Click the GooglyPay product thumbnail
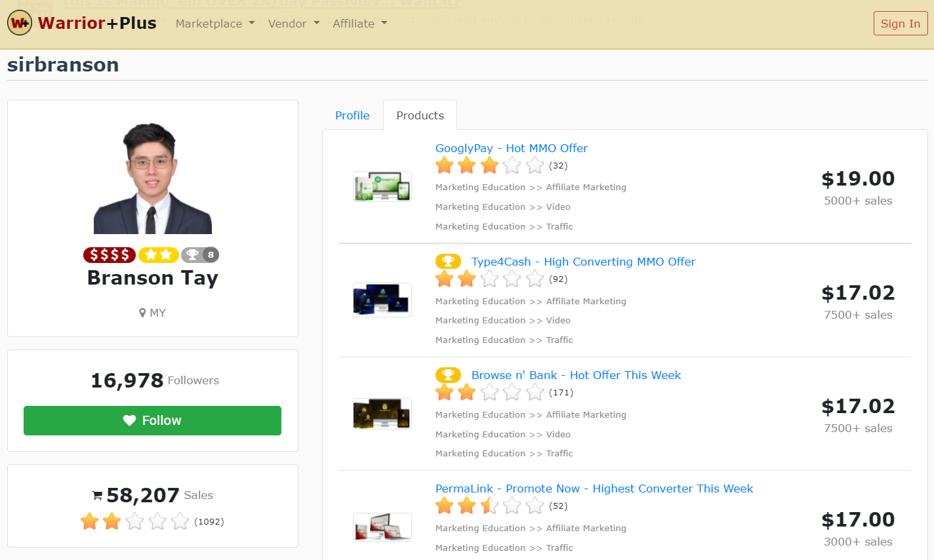934x560 pixels. [382, 186]
